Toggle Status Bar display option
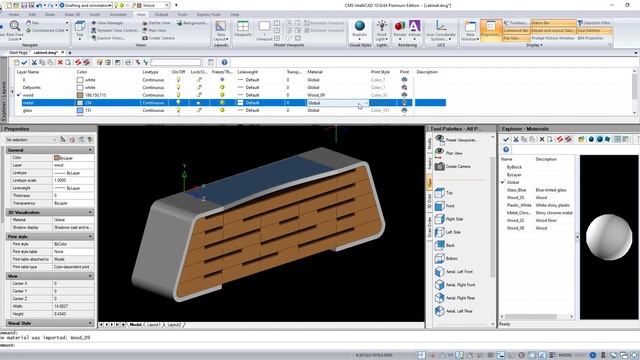The image size is (640, 360). point(553,23)
